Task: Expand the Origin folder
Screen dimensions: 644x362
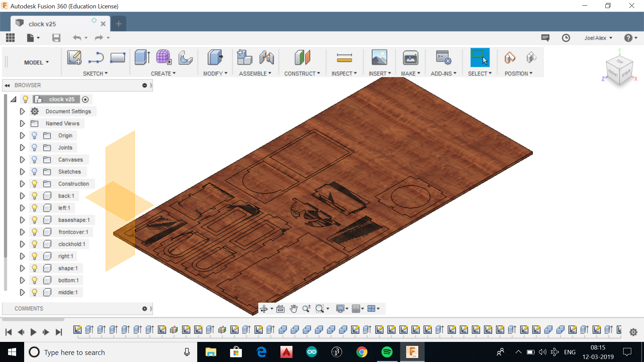Action: tap(22, 135)
